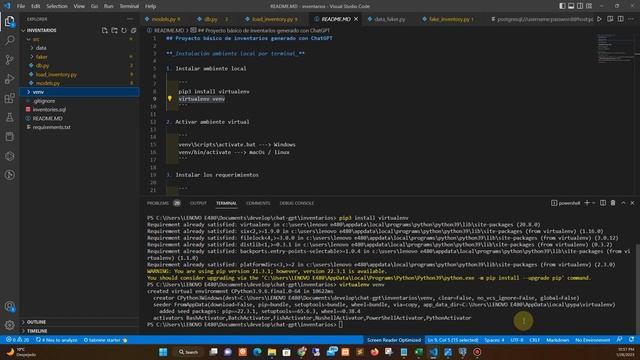Toggle secondary sidebar layout icon
The height and width of the screenshot is (360, 640).
(x=580, y=6)
